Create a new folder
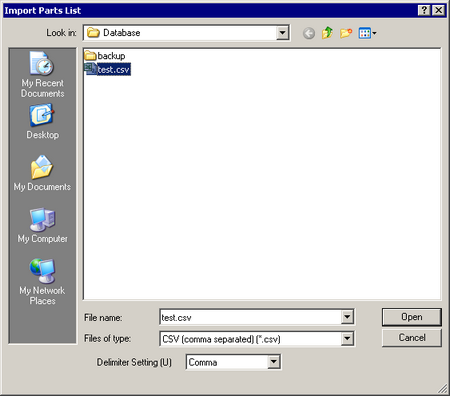Viewport: 450px width, 396px height. (x=346, y=33)
